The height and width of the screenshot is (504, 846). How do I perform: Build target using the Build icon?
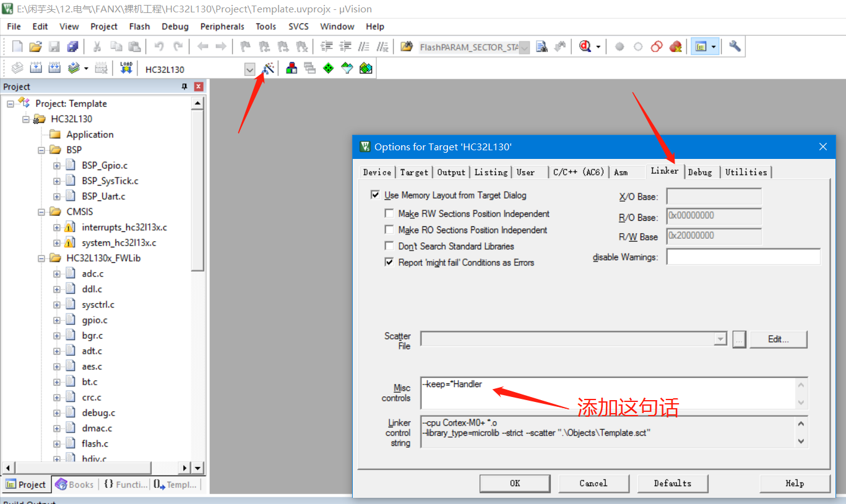coord(36,69)
